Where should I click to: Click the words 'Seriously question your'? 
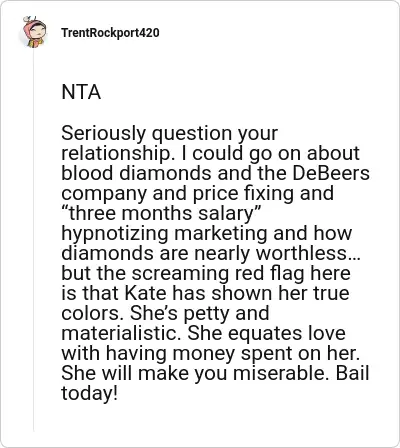(169, 134)
